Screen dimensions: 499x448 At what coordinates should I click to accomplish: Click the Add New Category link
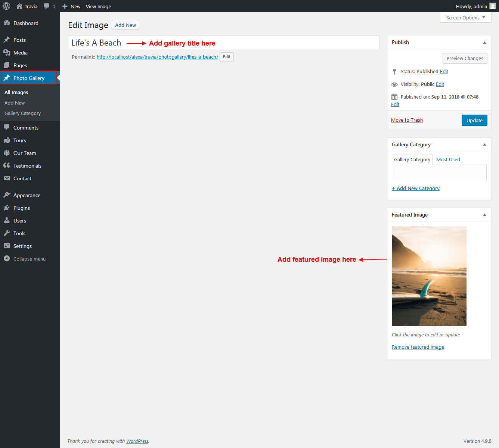[416, 188]
